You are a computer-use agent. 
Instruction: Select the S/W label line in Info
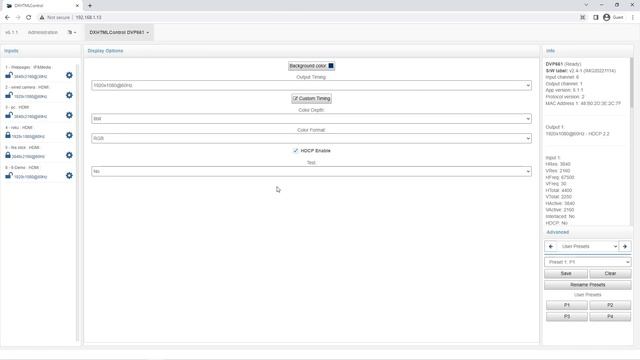(580, 71)
